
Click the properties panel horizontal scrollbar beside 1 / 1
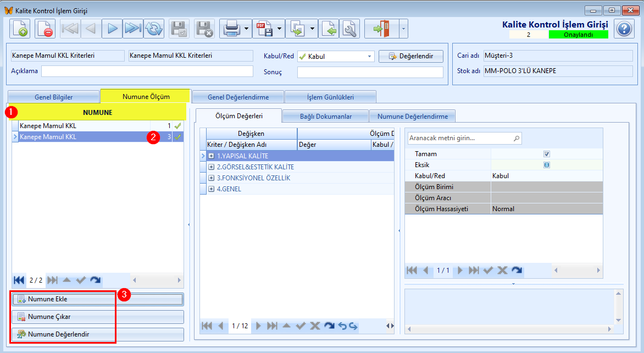click(x=577, y=270)
